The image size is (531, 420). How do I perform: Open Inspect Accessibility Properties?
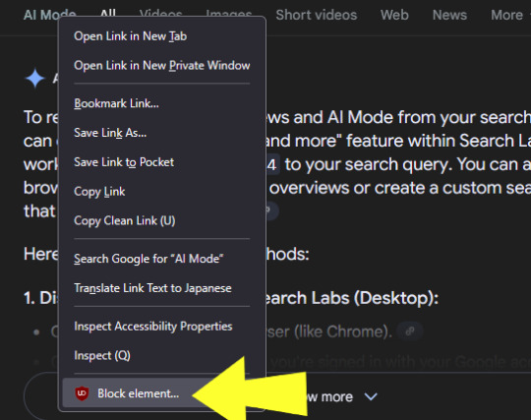(162, 327)
